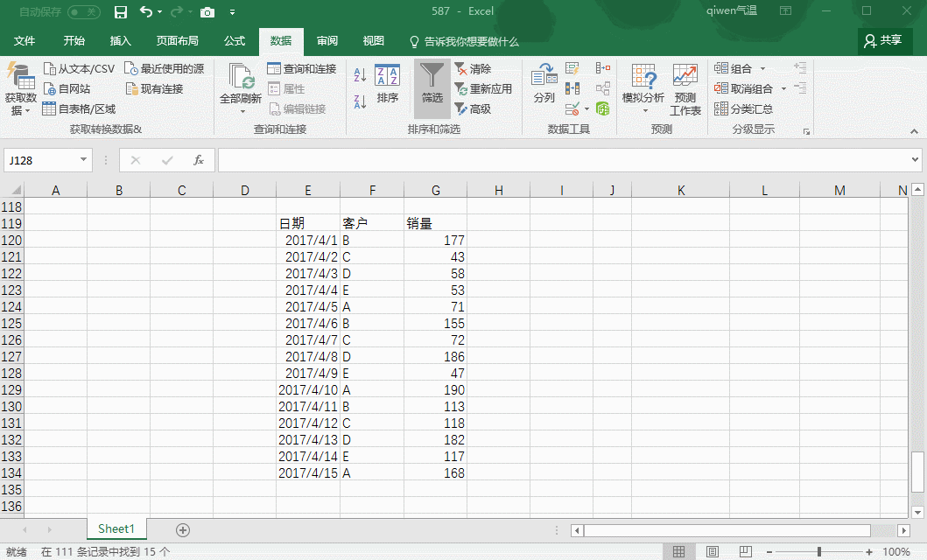
Task: Switch to the 页面布局 ribbon tab
Action: [x=178, y=41]
